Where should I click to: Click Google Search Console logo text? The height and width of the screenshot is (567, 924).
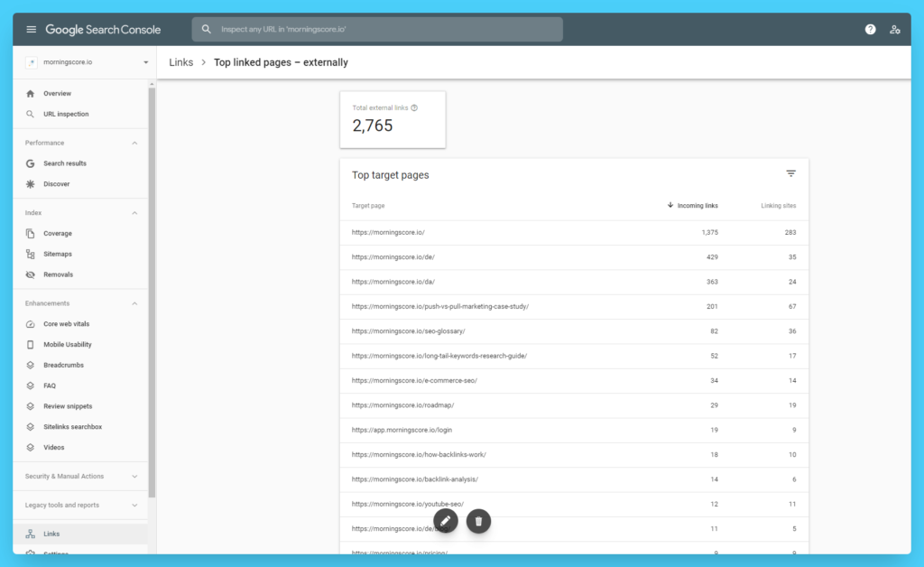coord(103,30)
